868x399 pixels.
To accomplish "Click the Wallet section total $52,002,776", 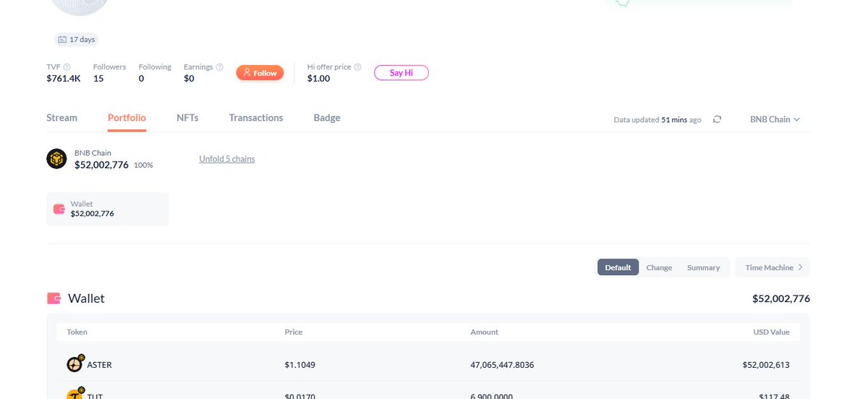I will pyautogui.click(x=781, y=298).
